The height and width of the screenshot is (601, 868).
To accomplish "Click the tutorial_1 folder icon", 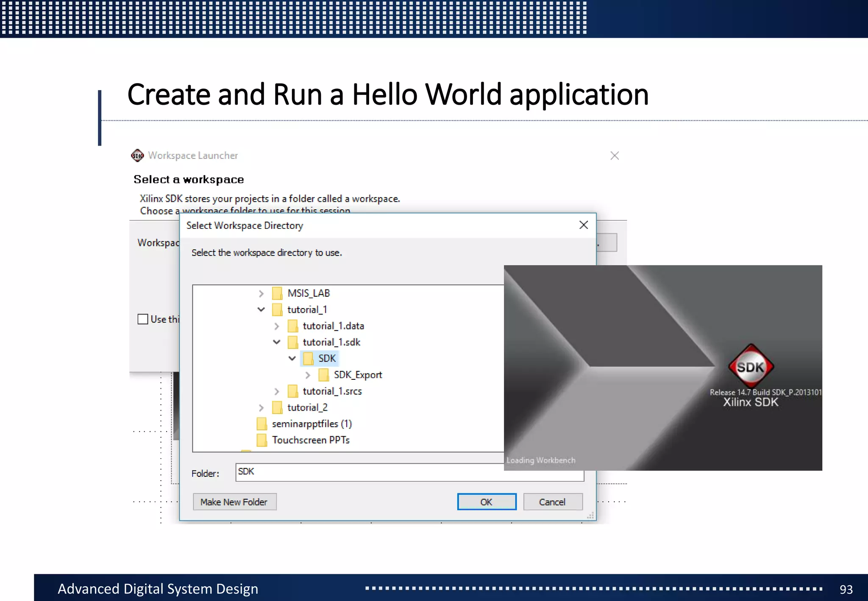I will [277, 310].
